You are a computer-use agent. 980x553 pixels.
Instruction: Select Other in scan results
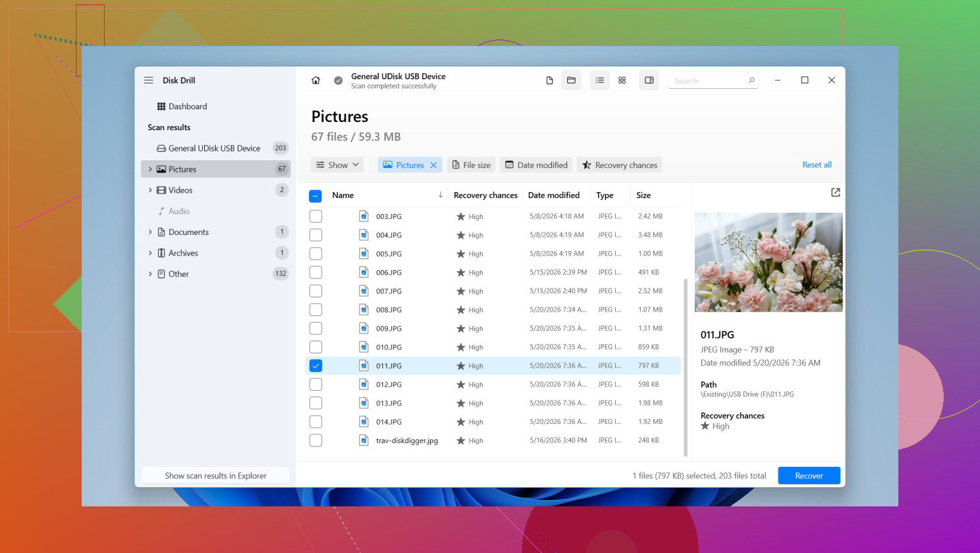point(216,274)
